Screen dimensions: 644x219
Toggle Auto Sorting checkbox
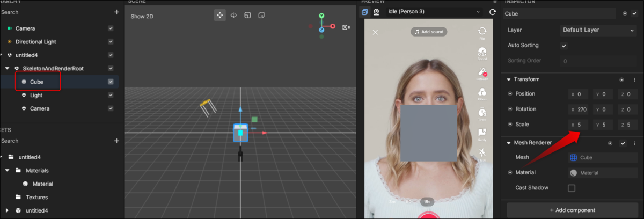coord(564,46)
